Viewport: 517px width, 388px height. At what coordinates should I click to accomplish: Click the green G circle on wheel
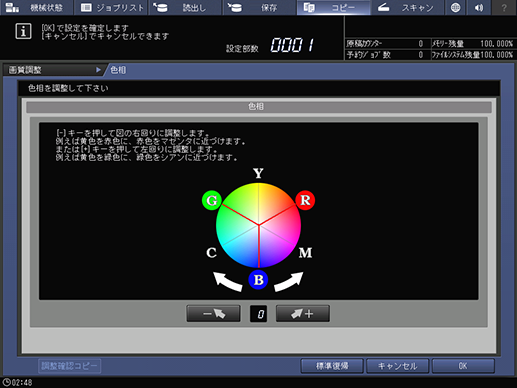212,200
